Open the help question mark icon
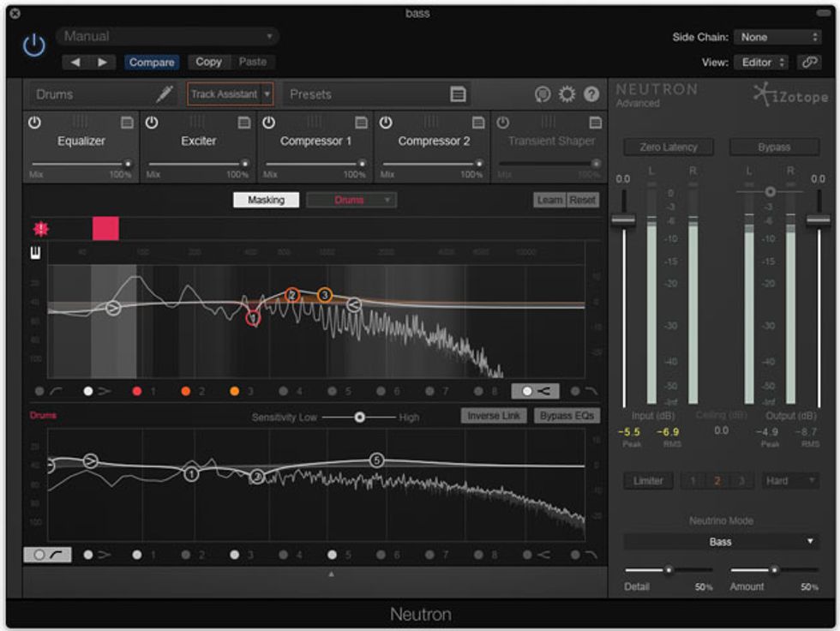Viewport: 840px width, 631px height. click(591, 94)
